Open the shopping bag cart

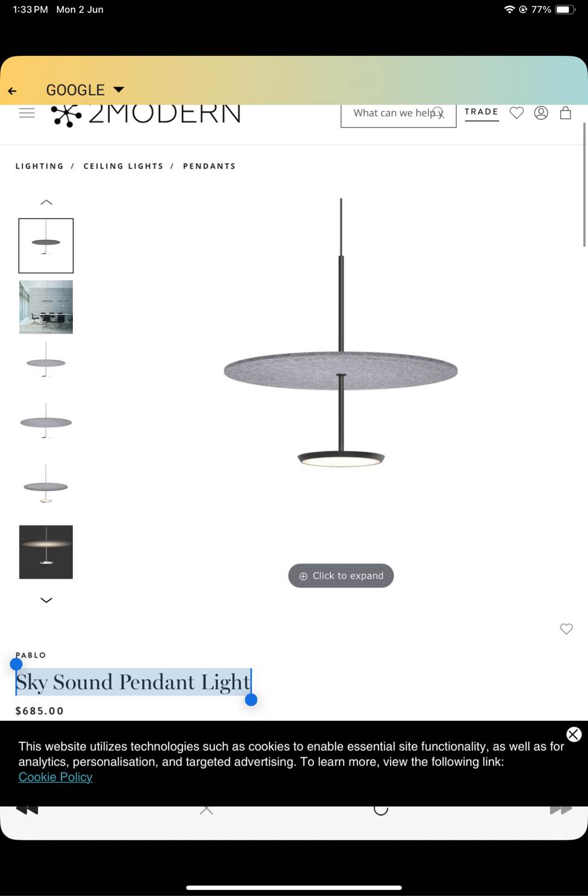(x=565, y=113)
